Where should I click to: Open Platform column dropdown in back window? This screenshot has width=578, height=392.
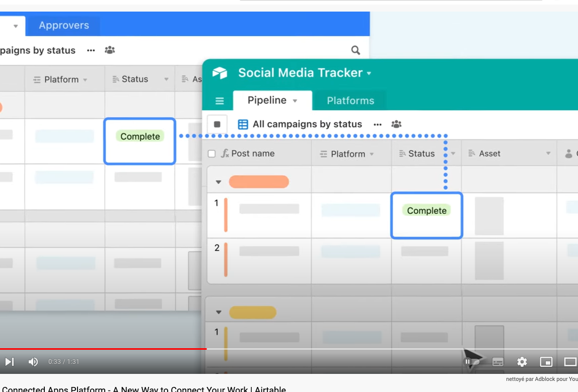point(85,80)
